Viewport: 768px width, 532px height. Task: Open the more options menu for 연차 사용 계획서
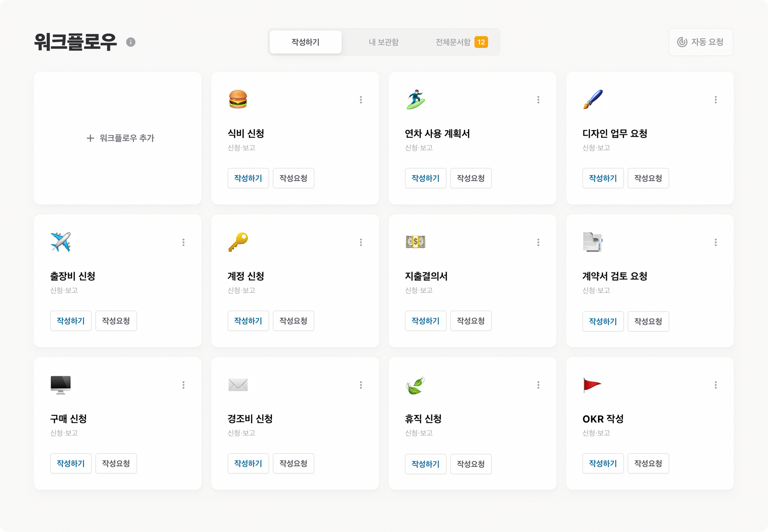[538, 100]
